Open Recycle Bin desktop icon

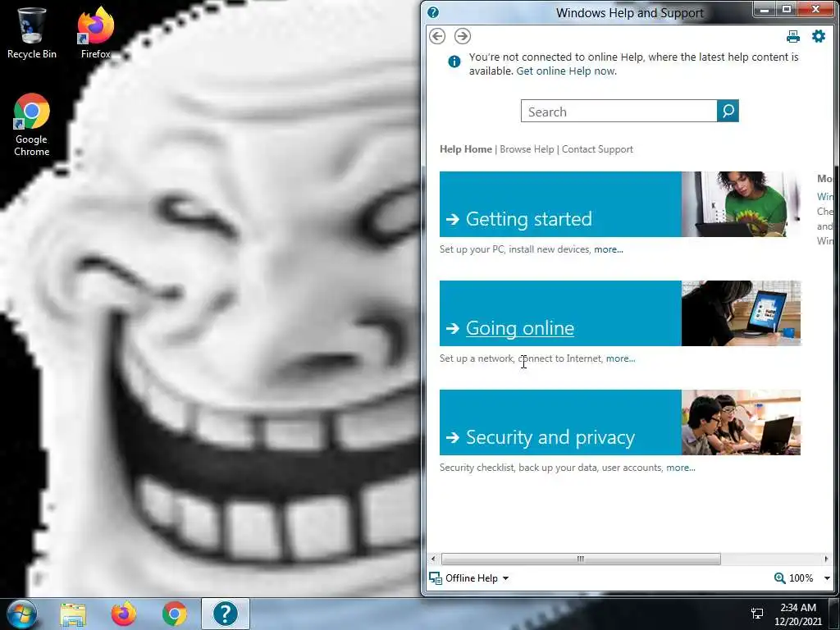point(32,33)
